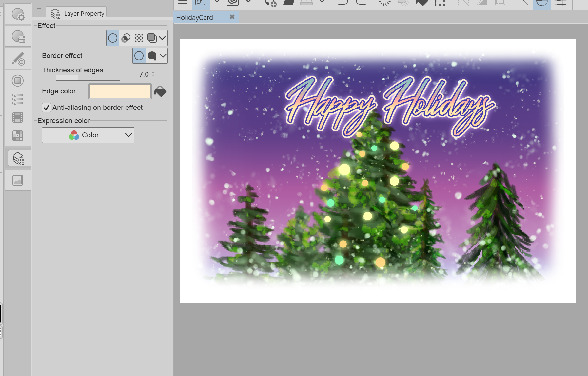Image resolution: width=588 pixels, height=376 pixels.
Task: Click the Redo arrow icon
Action: (x=361, y=3)
